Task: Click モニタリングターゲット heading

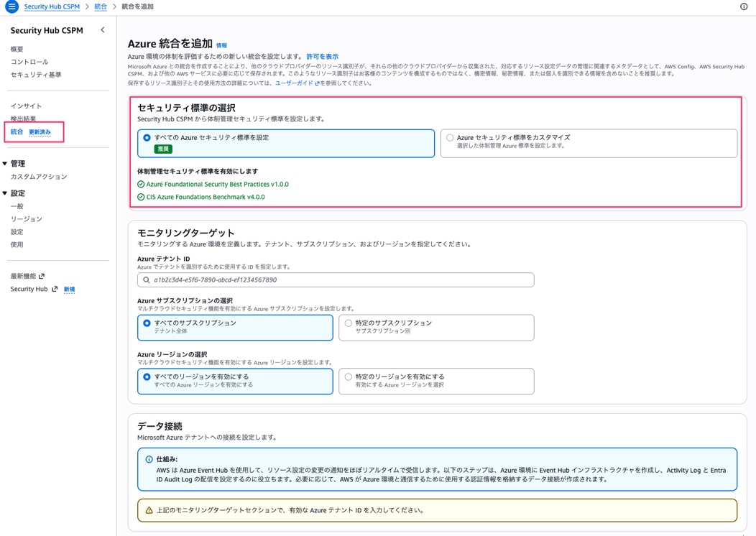Action: pyautogui.click(x=185, y=234)
